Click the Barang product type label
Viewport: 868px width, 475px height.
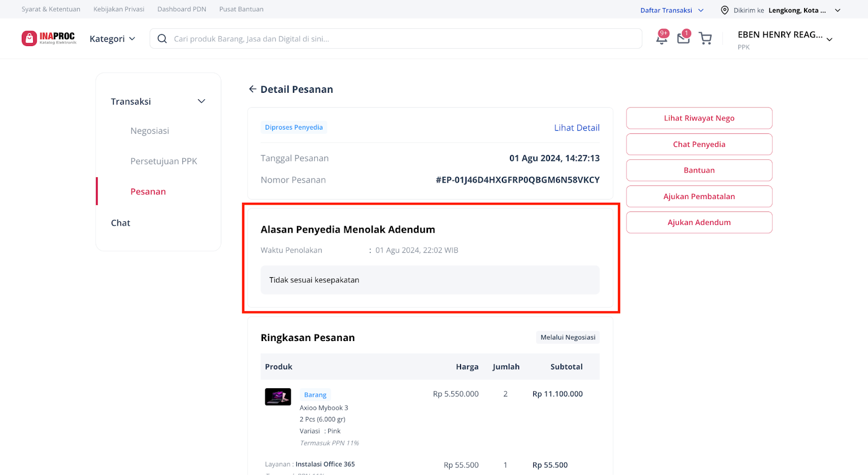(315, 394)
